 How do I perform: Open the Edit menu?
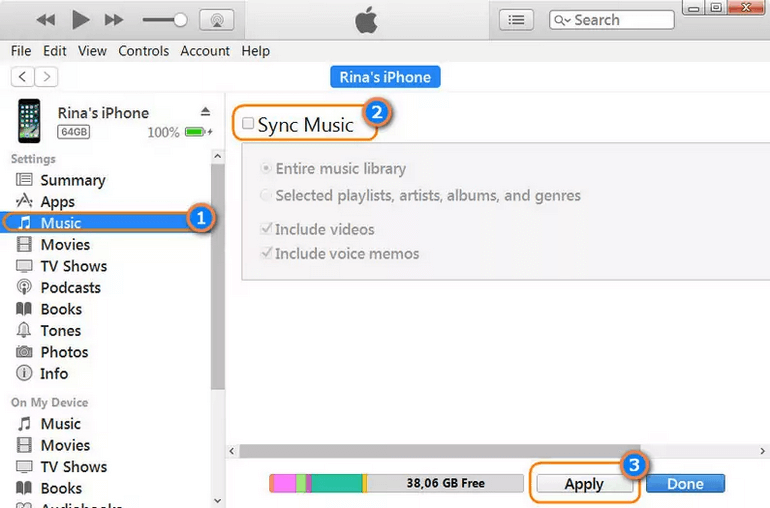(x=55, y=51)
